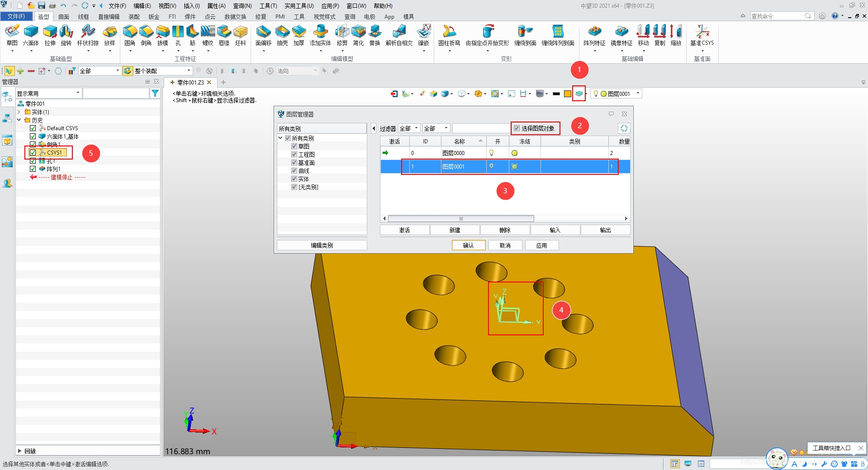Open the 视图(V) menu
Image resolution: width=868 pixels, height=470 pixels.
coord(167,6)
